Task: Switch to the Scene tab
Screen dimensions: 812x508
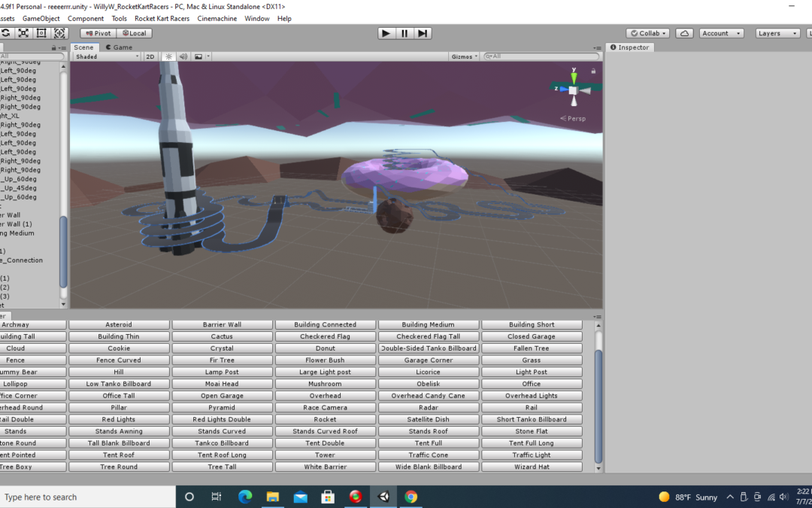Action: coord(83,47)
